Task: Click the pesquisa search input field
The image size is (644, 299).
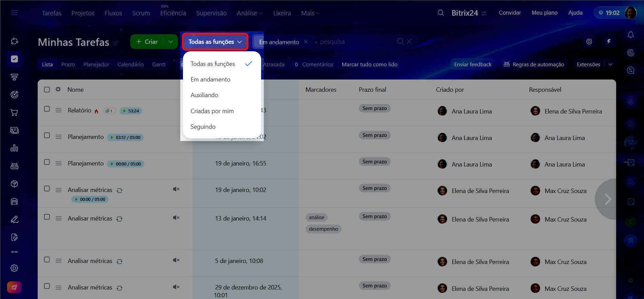Action: (353, 42)
